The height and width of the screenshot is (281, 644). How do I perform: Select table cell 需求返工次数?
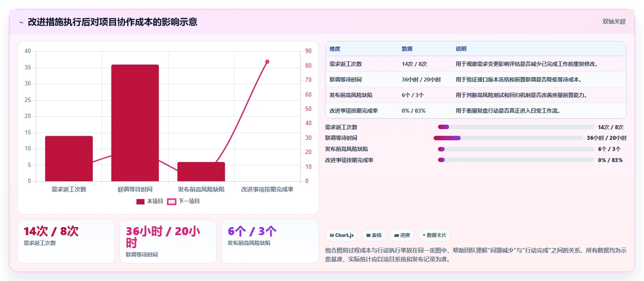[346, 64]
